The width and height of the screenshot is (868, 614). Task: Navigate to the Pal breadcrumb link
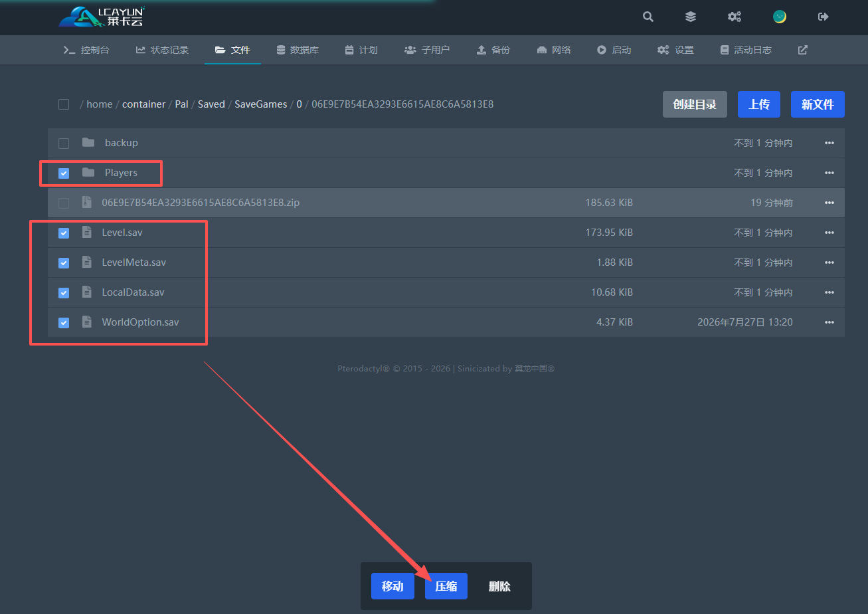pyautogui.click(x=182, y=104)
